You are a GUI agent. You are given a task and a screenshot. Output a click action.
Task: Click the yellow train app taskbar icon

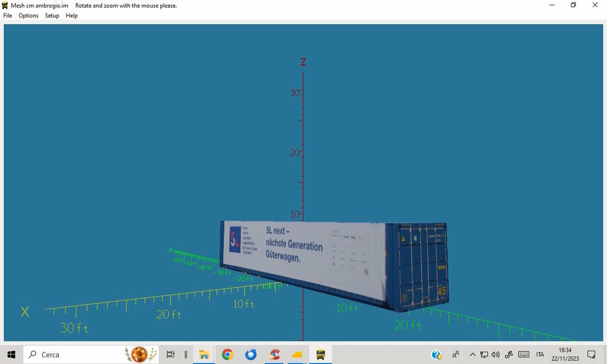tap(320, 354)
